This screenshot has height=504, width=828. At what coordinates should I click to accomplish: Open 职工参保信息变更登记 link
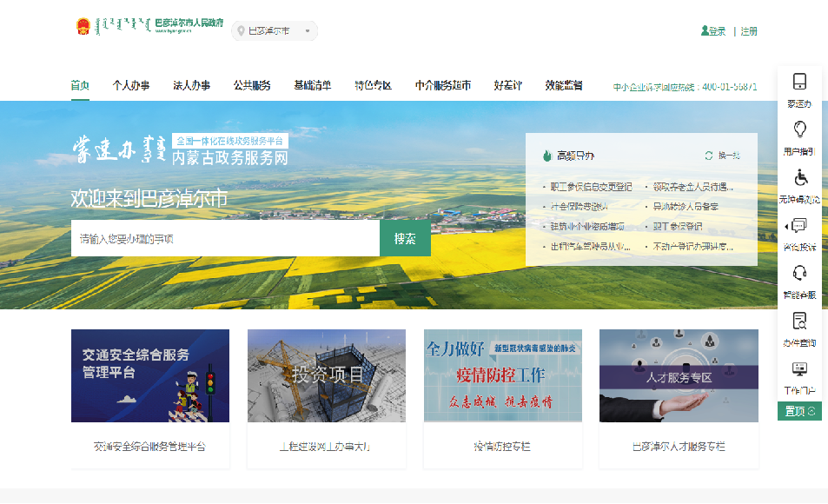tap(591, 187)
